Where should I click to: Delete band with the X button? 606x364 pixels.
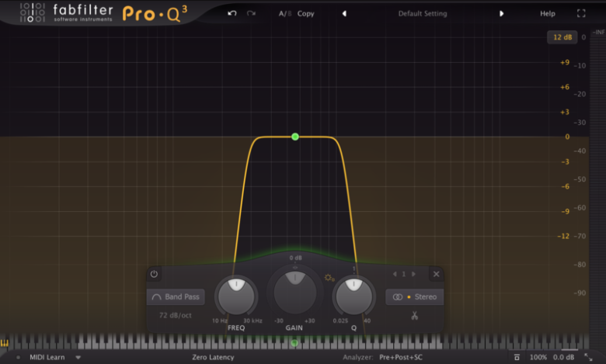(437, 274)
